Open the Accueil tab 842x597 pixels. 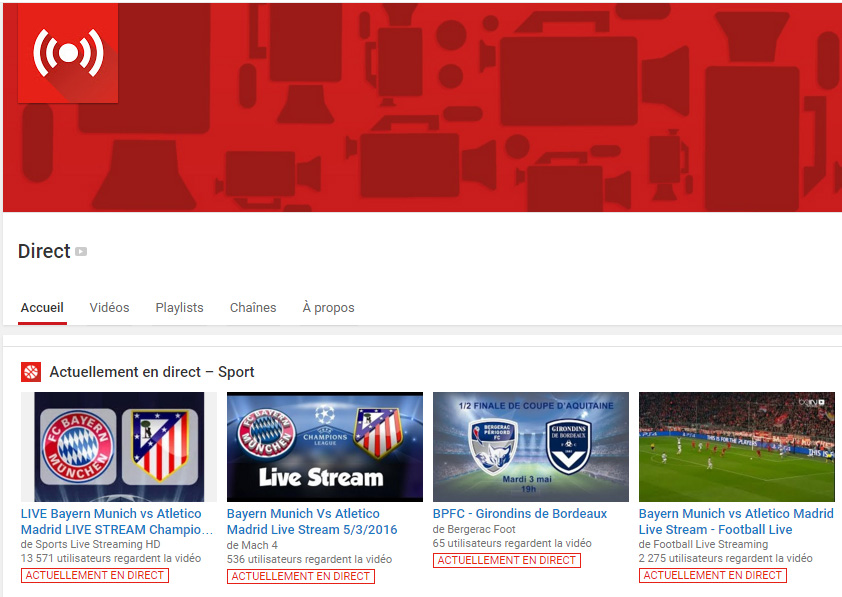[x=42, y=308]
